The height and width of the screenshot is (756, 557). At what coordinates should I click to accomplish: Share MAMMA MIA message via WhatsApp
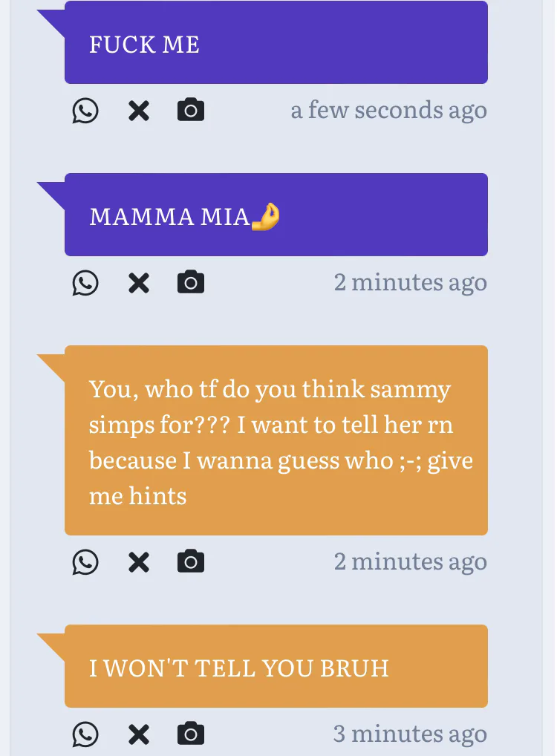85,283
